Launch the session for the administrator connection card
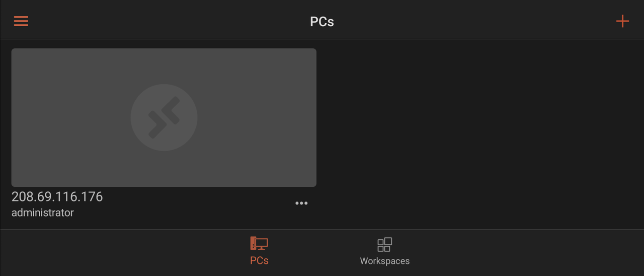Viewport: 644px width, 276px height. 164,117
